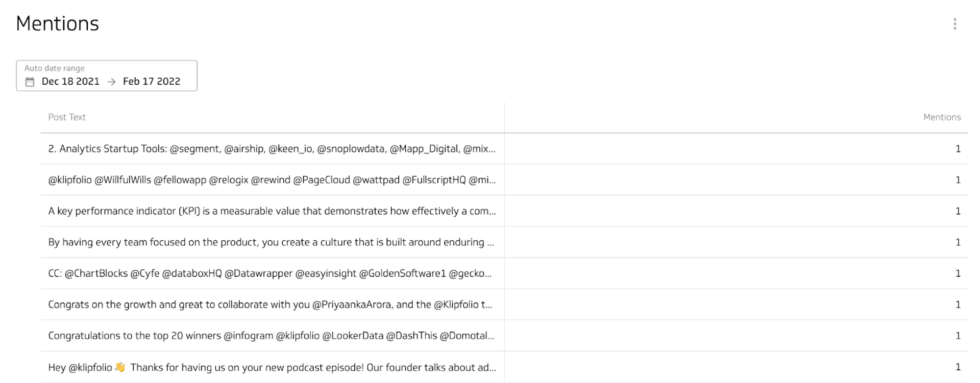Click the congrats post mentioning @PriyaankaArora
This screenshot has width=980, height=383.
(x=271, y=304)
